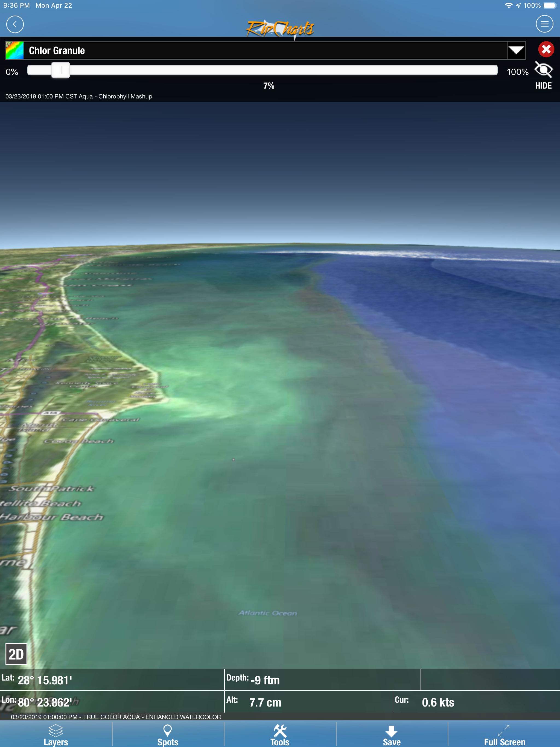Screen dimensions: 560x747
Task: Click the 0% slider label
Action: (12, 72)
